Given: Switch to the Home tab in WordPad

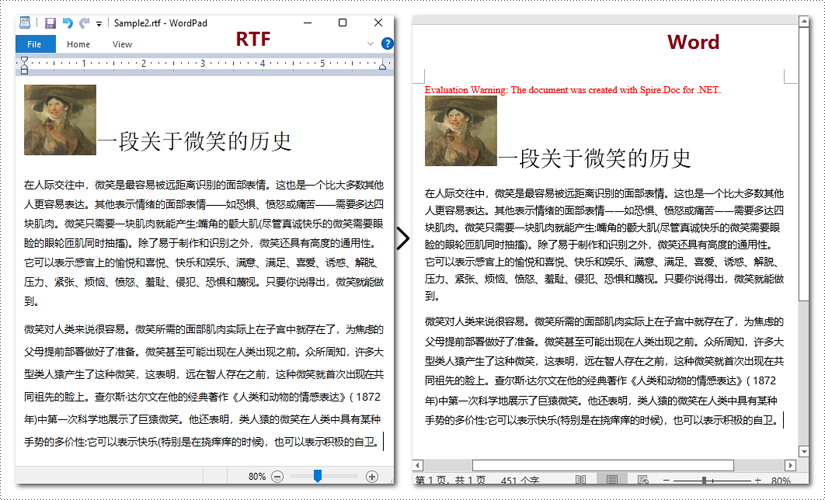Looking at the screenshot, I should tap(78, 44).
